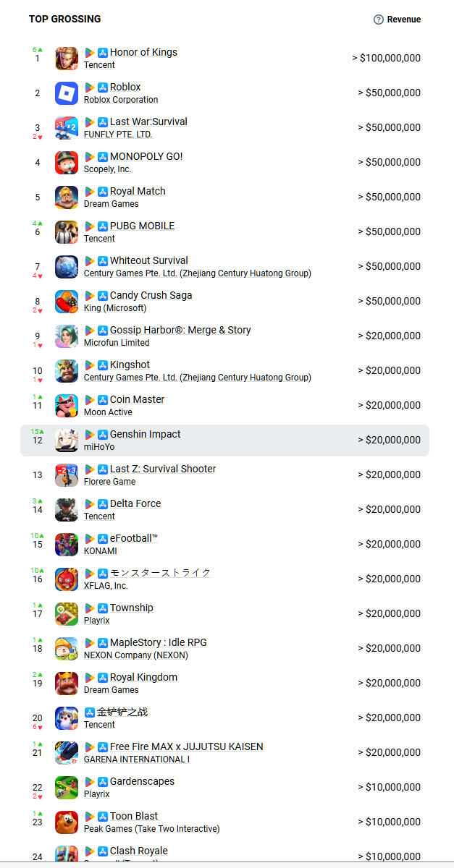Open the MapleStory : Idle RPG link
Viewport: 454px width, 868px height.
click(x=159, y=643)
